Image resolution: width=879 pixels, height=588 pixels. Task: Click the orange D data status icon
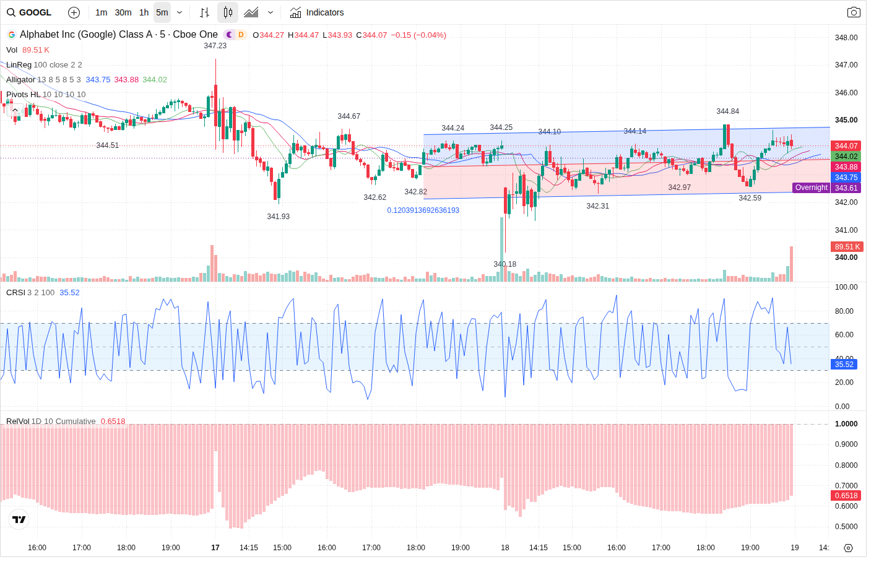tap(241, 35)
